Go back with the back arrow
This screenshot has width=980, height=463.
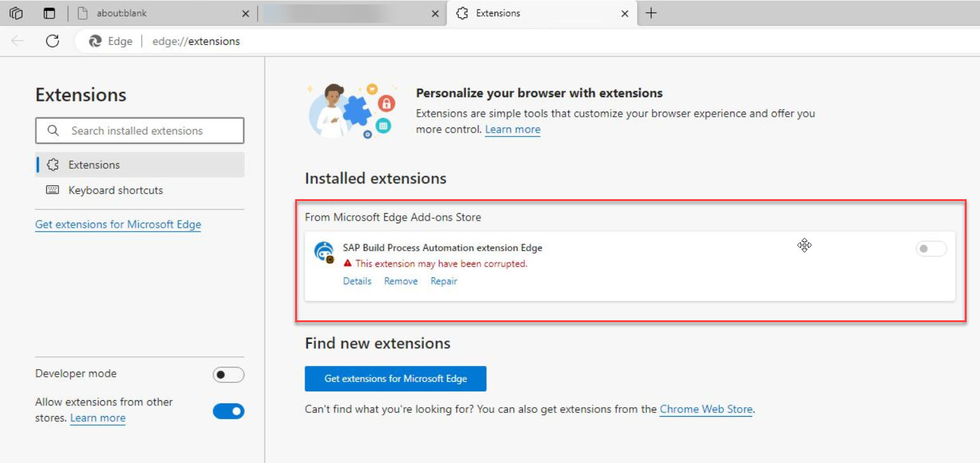[17, 41]
